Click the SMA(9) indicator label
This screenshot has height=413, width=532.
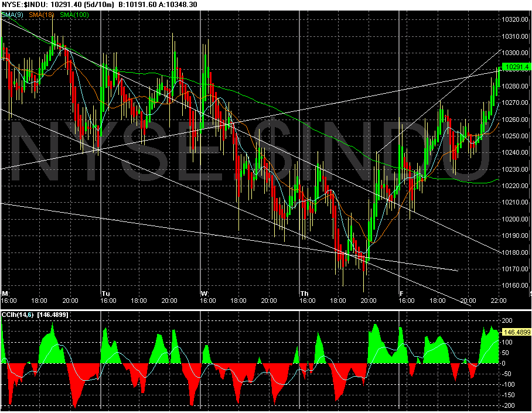12,15
